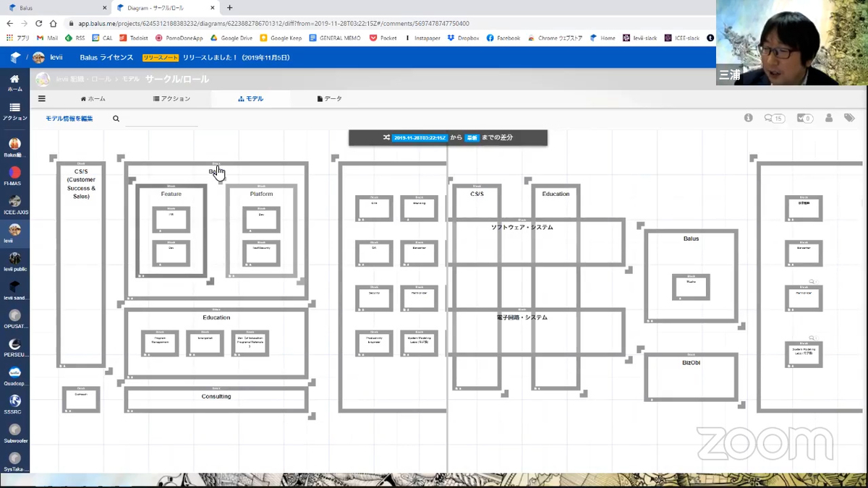
Task: Open the PomoDoneApp bookmark
Action: coord(179,38)
